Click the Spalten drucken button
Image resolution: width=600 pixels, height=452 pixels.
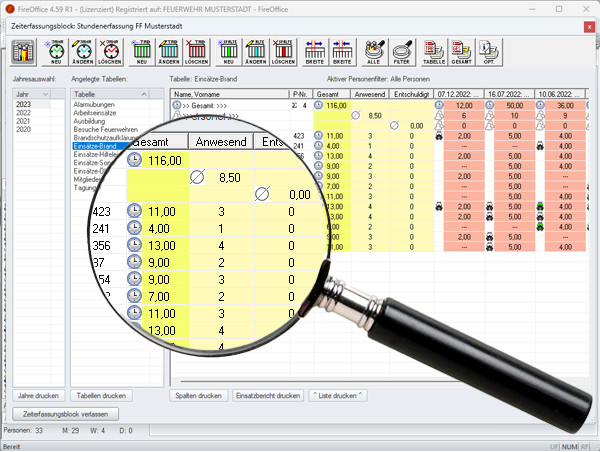click(199, 395)
